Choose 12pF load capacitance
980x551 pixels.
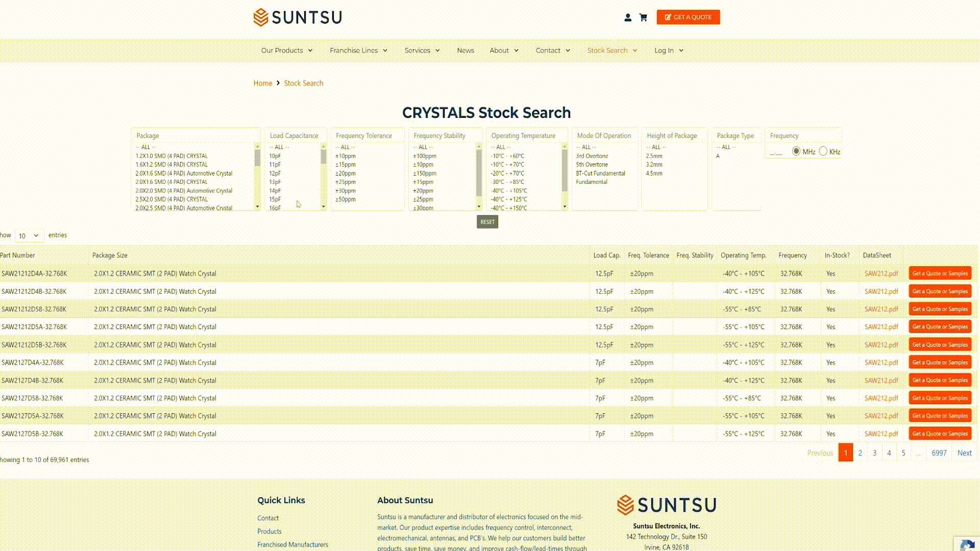pos(275,173)
